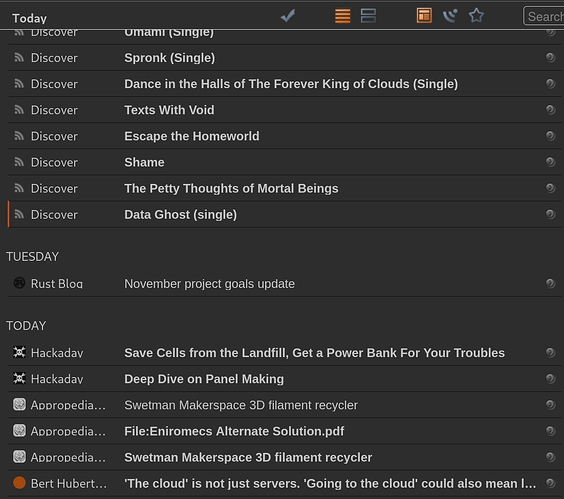Screen dimensions: 564x499
Task: Click the Discover RSS icon beside Shame
Action: [19, 162]
